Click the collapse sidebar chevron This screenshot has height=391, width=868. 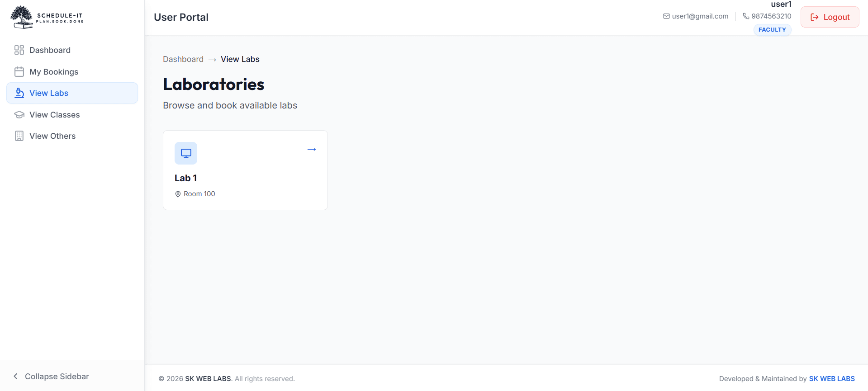[x=16, y=377]
